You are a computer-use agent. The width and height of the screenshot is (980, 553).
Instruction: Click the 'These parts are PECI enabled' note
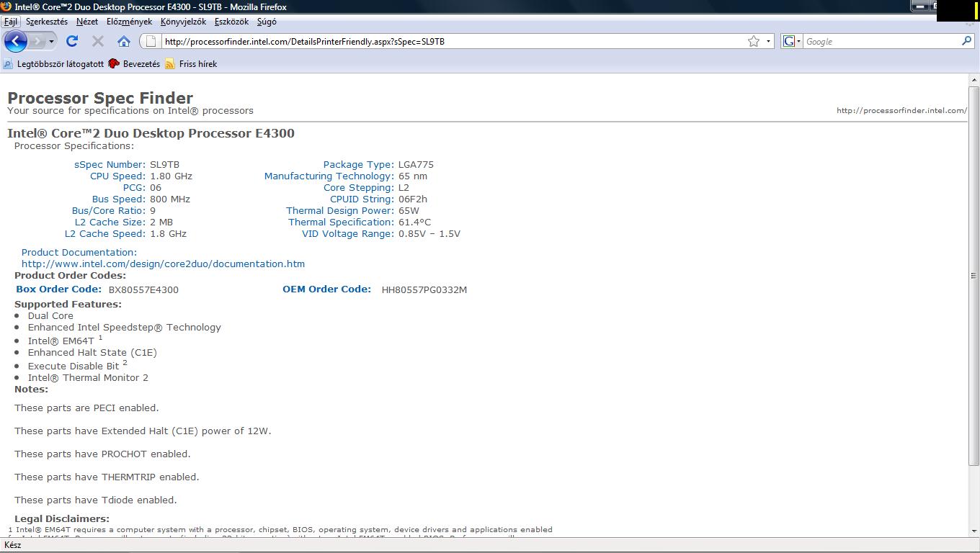(x=86, y=408)
